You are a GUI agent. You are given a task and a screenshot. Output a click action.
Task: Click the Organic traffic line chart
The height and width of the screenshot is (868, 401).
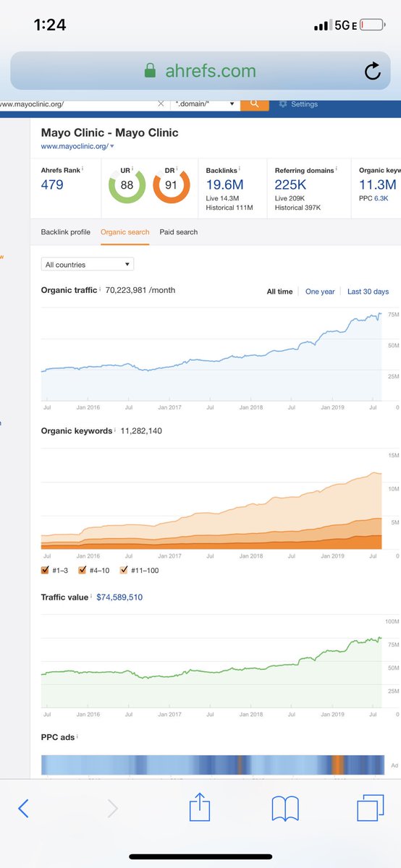pos(211,354)
